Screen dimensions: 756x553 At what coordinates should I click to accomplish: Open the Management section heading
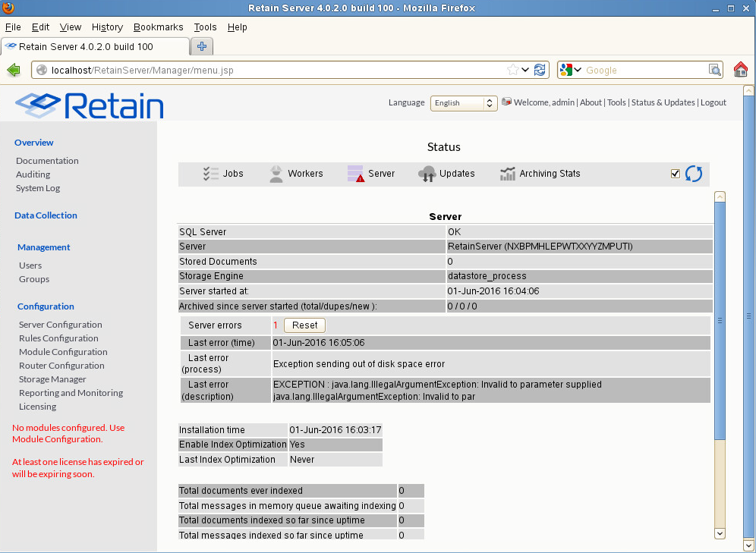(44, 247)
